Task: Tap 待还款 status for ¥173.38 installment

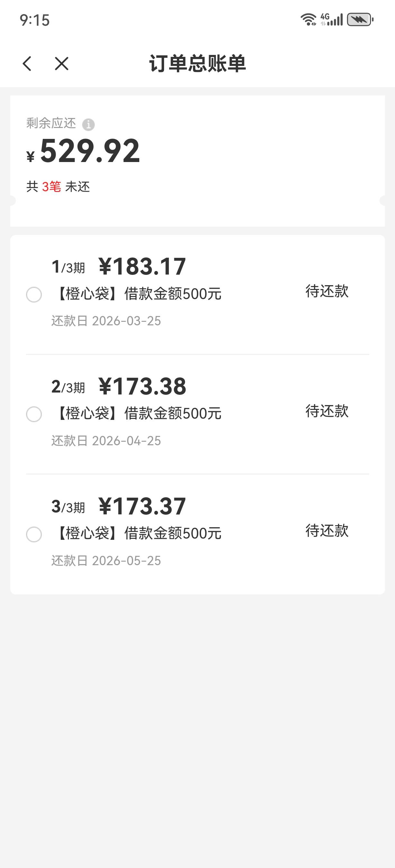Action: [326, 411]
